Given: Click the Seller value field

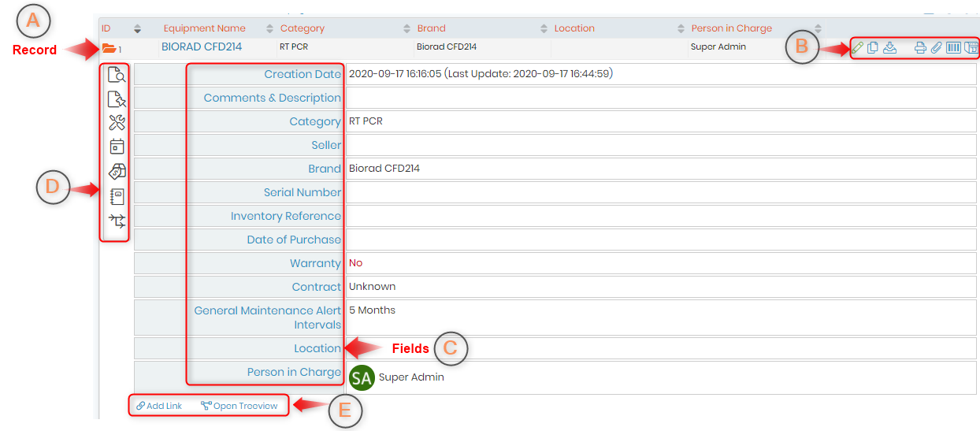Looking at the screenshot, I should 661,145.
